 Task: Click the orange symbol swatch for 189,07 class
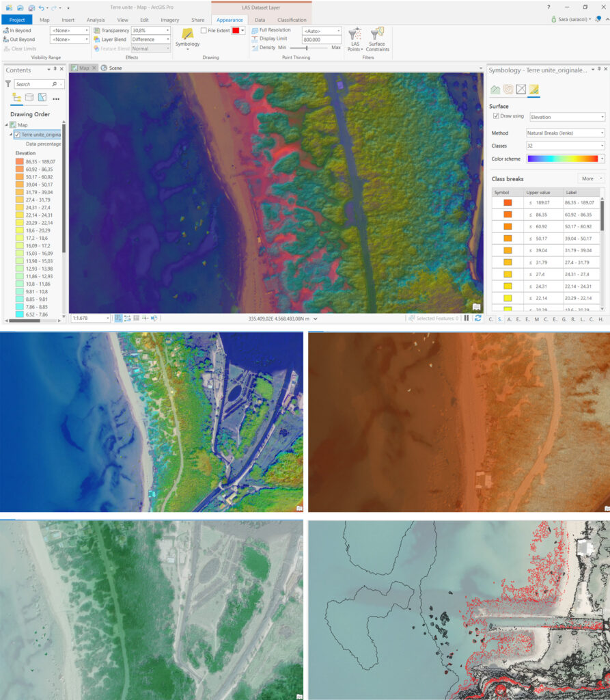pos(507,202)
